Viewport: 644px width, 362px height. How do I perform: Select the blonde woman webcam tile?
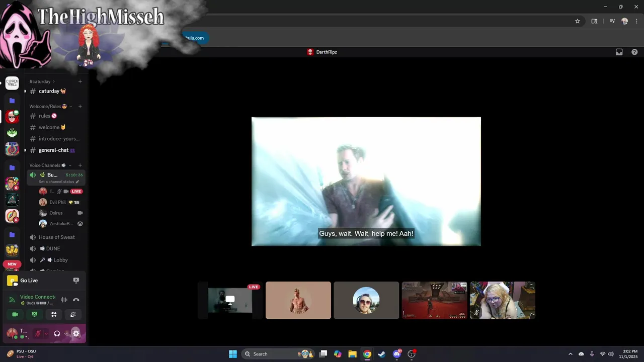click(503, 300)
